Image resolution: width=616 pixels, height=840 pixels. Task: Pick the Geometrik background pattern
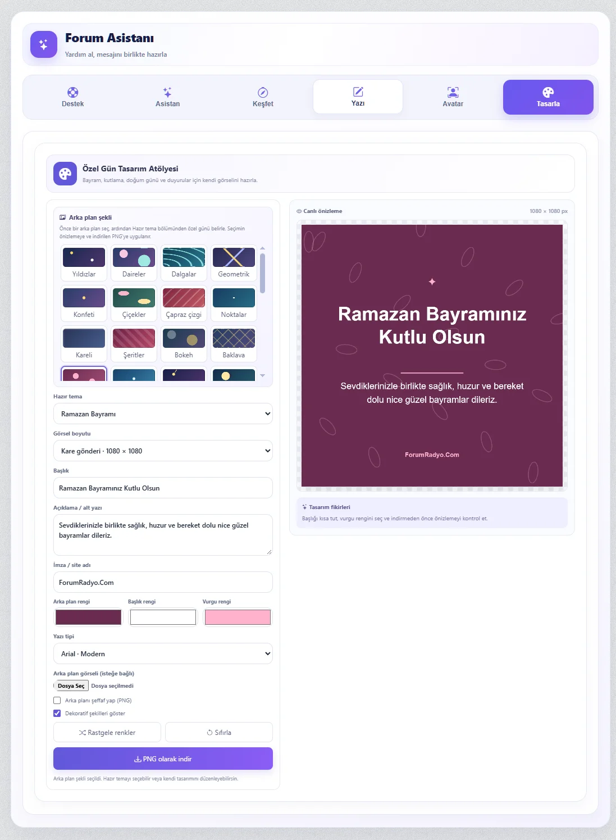tap(234, 263)
